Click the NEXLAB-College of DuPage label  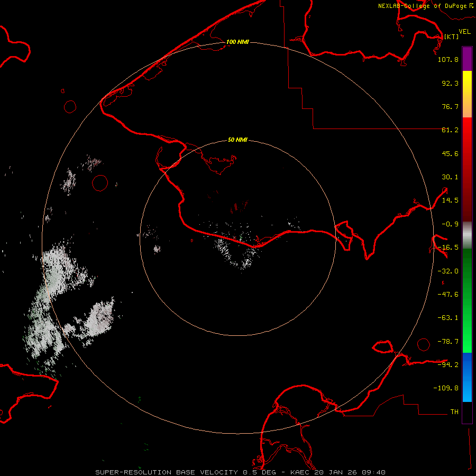(426, 6)
